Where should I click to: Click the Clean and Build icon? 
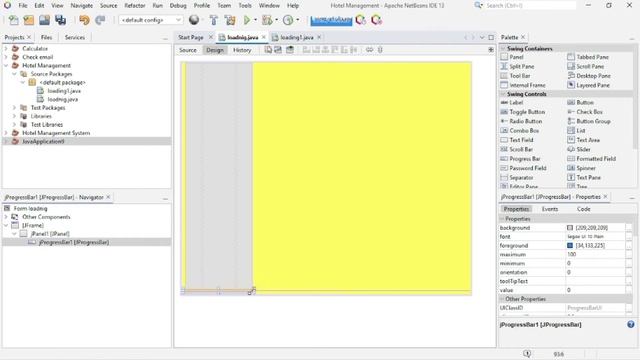pos(230,20)
